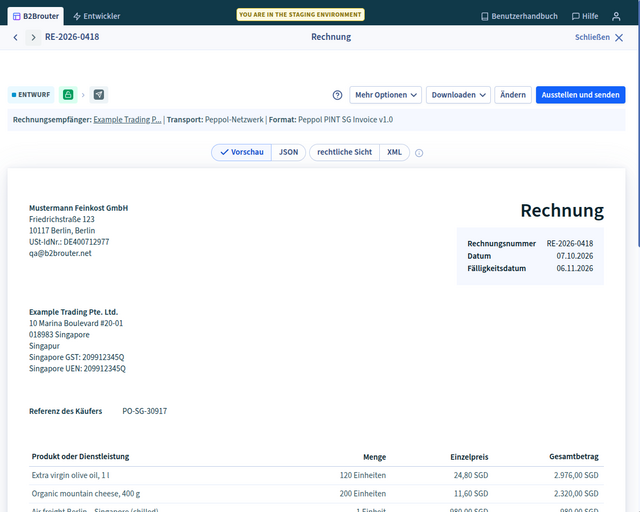The image size is (640, 512).
Task: Click the Fälligkeitsdatum value 06.11.2026
Action: pyautogui.click(x=575, y=268)
